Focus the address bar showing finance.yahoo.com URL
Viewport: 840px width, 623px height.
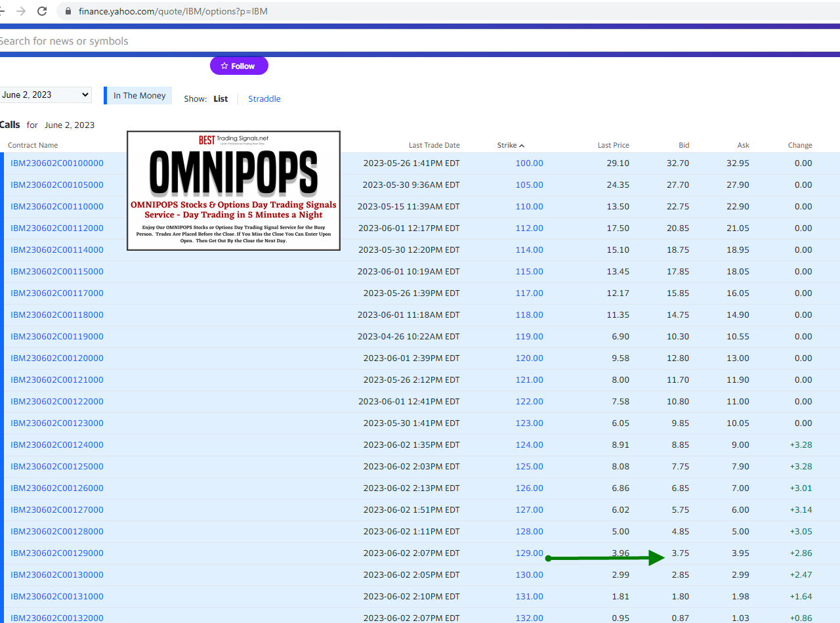click(173, 11)
